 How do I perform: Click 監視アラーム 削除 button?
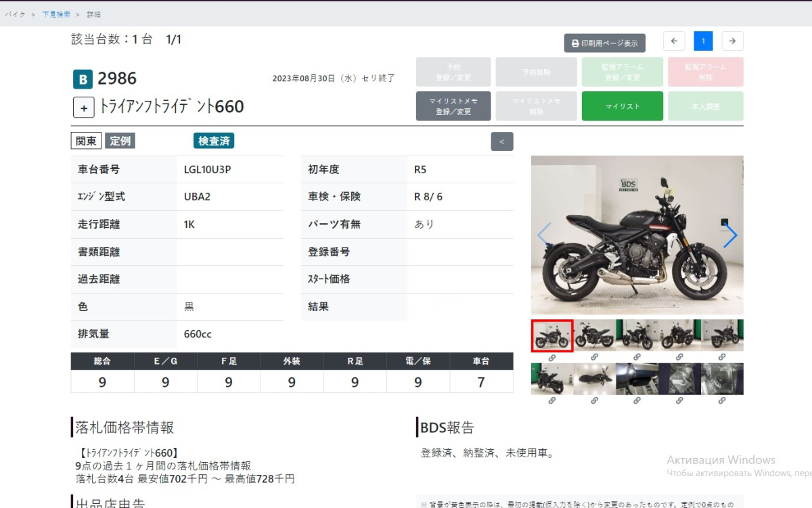pos(705,72)
